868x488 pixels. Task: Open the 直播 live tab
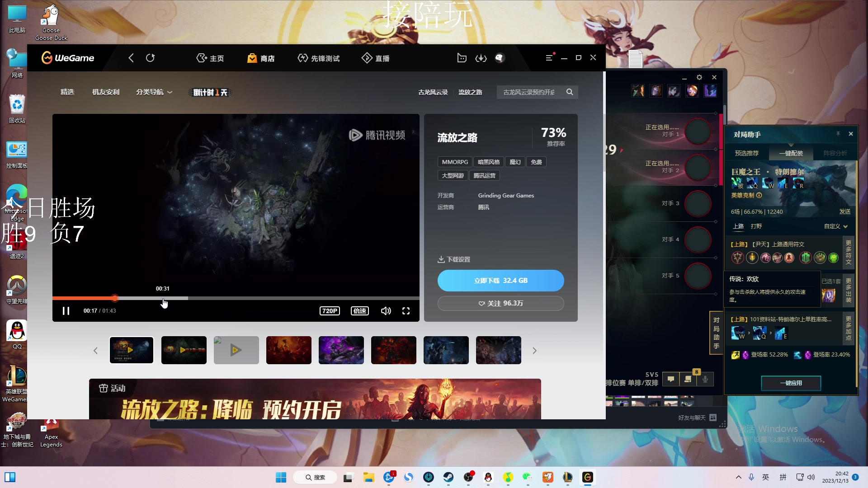376,58
